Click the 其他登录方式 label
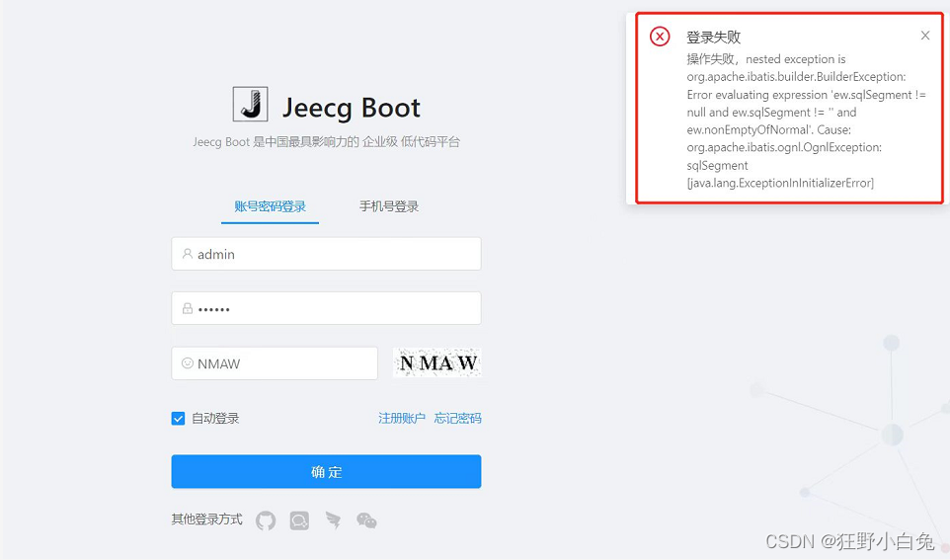Image resolution: width=950 pixels, height=560 pixels. [206, 520]
